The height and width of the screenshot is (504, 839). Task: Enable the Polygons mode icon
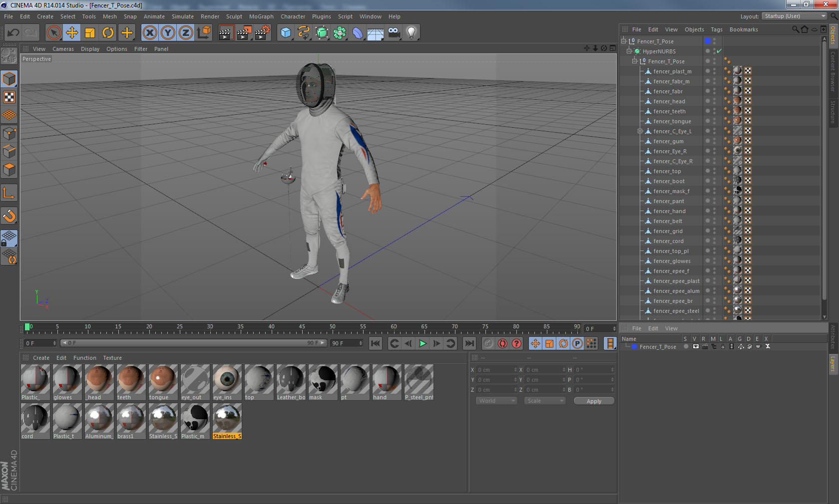click(x=9, y=170)
